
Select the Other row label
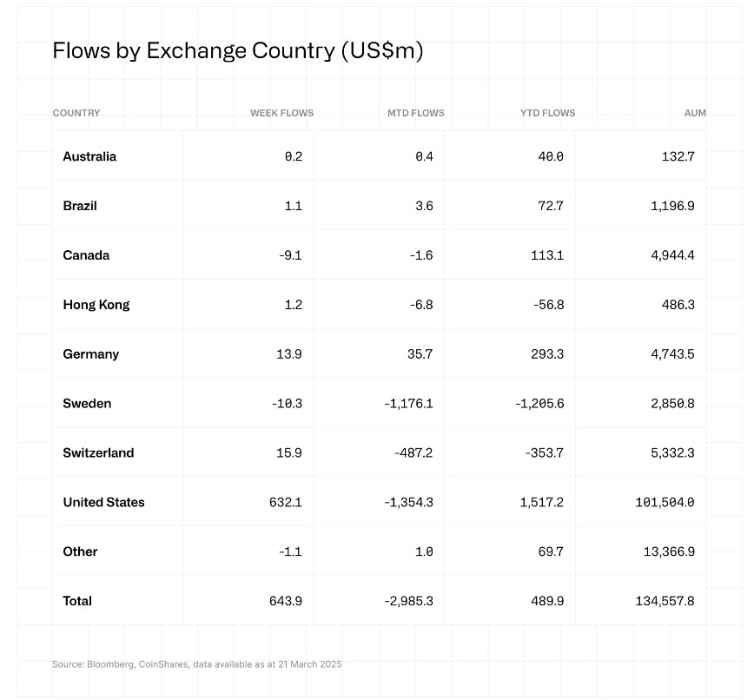80,551
